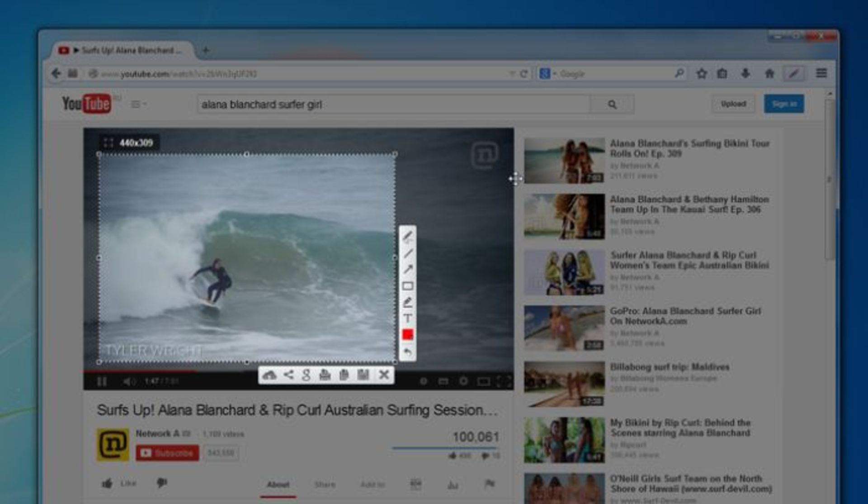
Task: Pause the YouTube video
Action: [102, 381]
